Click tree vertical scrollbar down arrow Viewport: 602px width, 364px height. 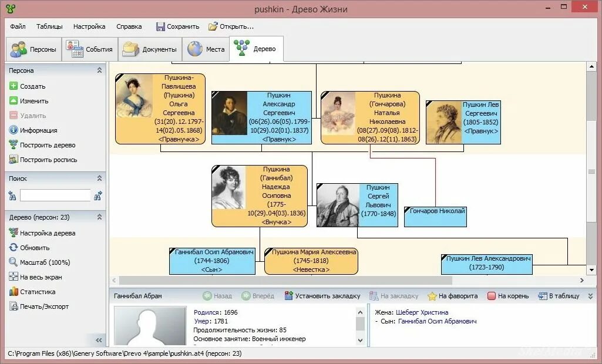point(591,270)
